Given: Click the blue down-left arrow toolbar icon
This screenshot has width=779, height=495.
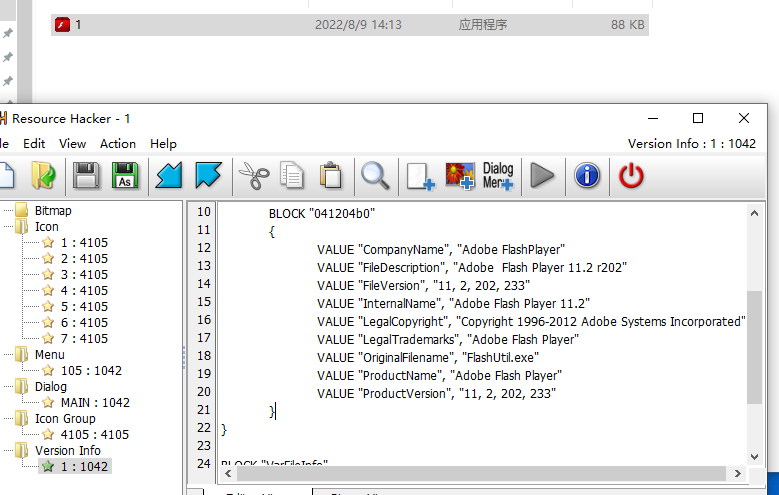Looking at the screenshot, I should 169,175.
